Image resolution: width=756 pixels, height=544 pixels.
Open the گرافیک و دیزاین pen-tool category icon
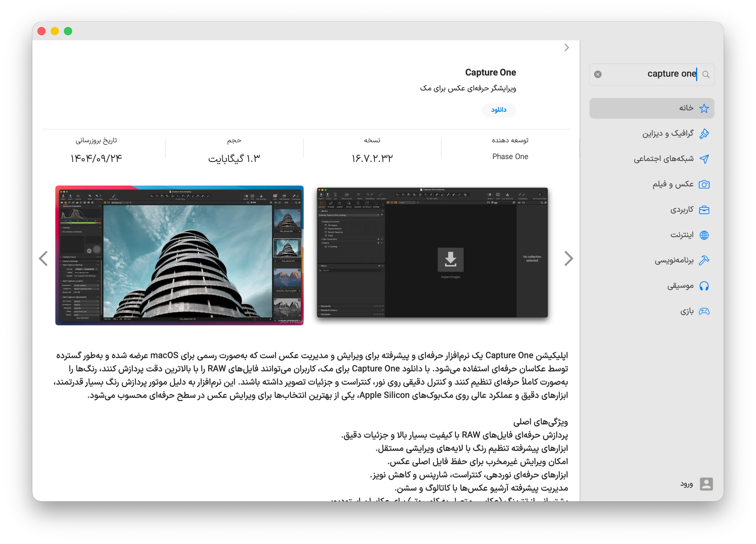pyautogui.click(x=705, y=133)
